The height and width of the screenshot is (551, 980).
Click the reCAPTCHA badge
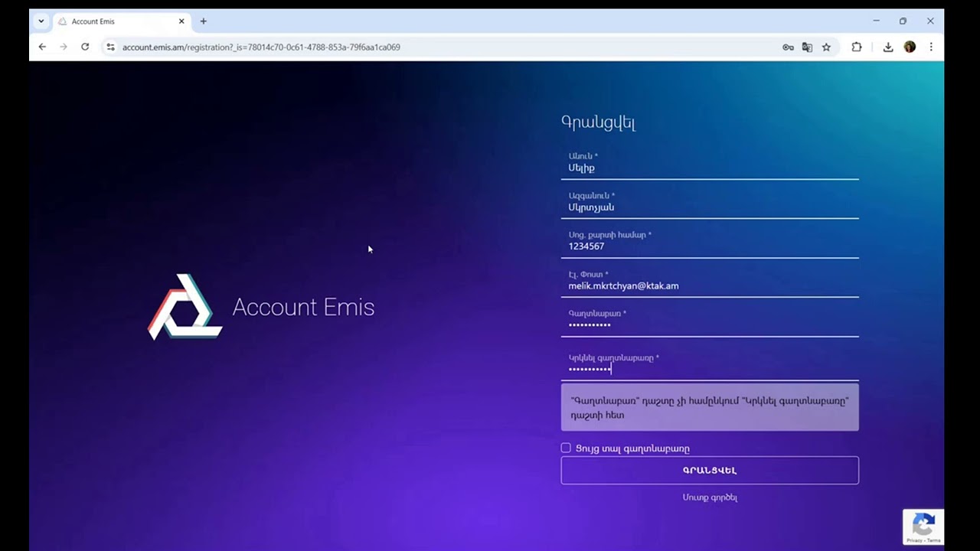click(x=923, y=527)
